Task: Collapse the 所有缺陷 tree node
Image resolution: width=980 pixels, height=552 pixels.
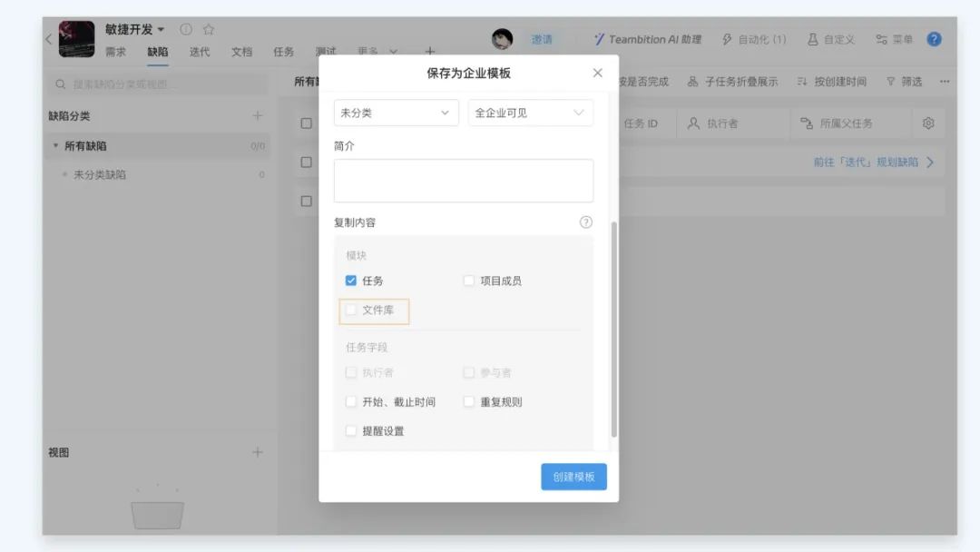Action: click(x=55, y=146)
